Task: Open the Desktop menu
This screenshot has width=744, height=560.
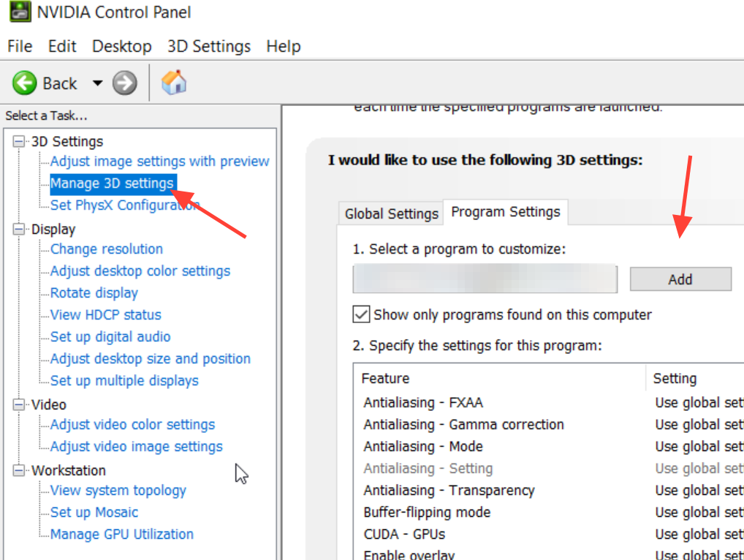Action: tap(121, 46)
